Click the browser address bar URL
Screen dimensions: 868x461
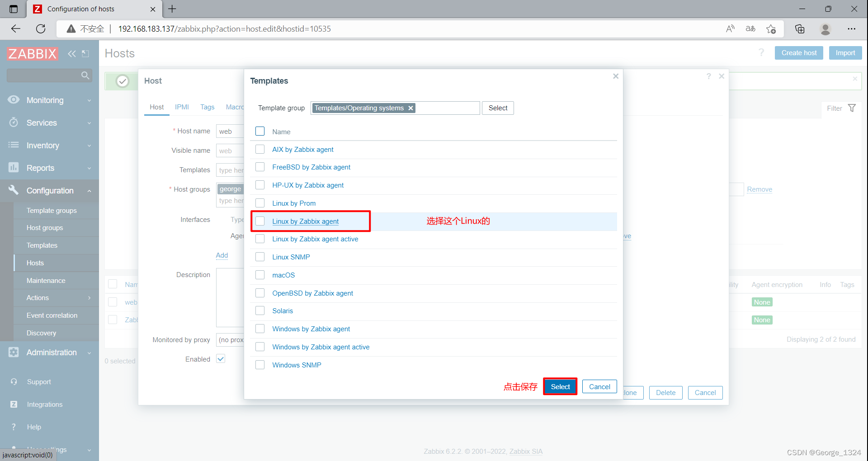[x=224, y=29]
